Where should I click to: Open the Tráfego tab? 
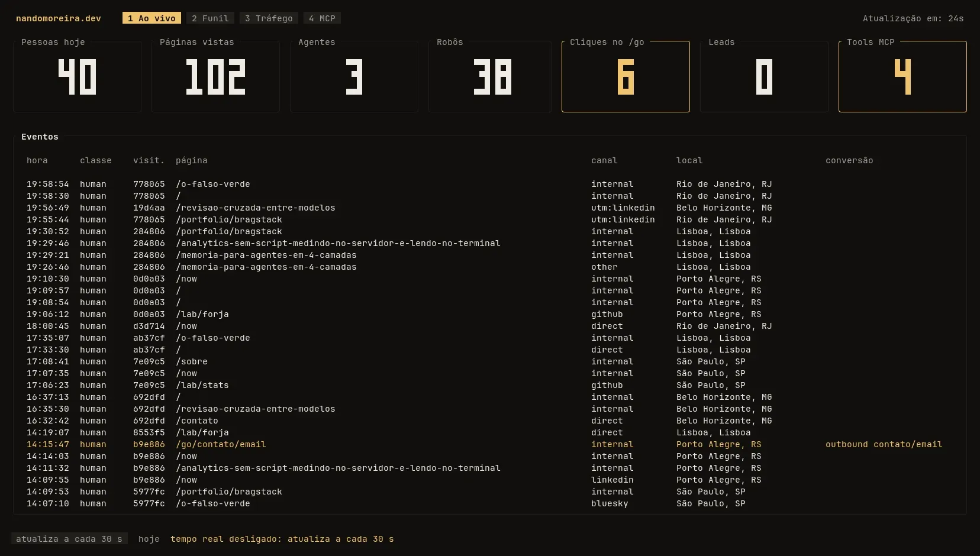[x=269, y=18]
